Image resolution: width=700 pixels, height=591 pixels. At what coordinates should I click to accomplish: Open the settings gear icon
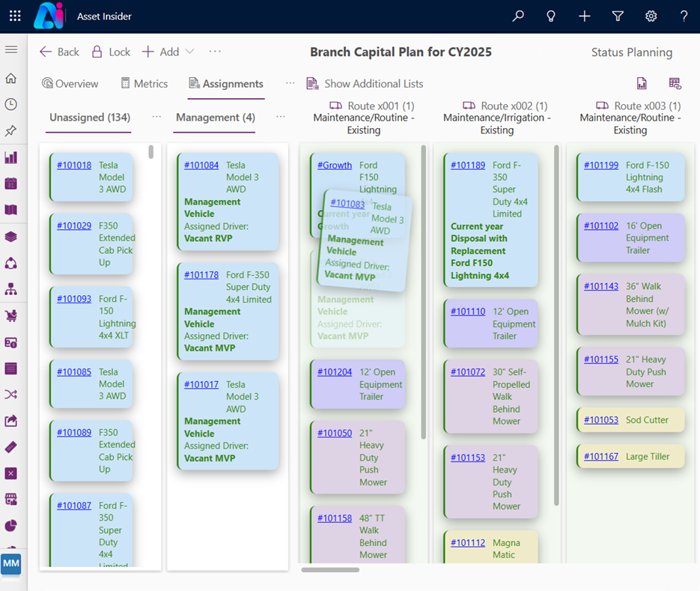651,16
